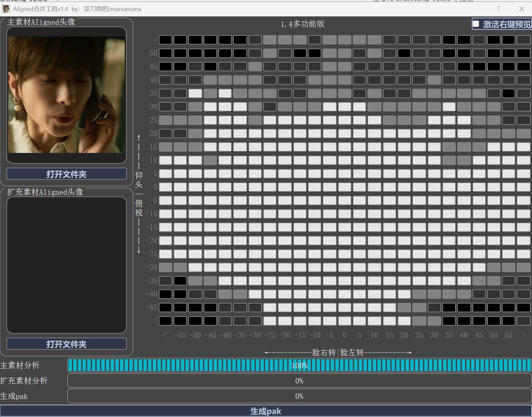Screen dimensions: 532x417
Task: Click the question mark help button
Action: pos(498,9)
